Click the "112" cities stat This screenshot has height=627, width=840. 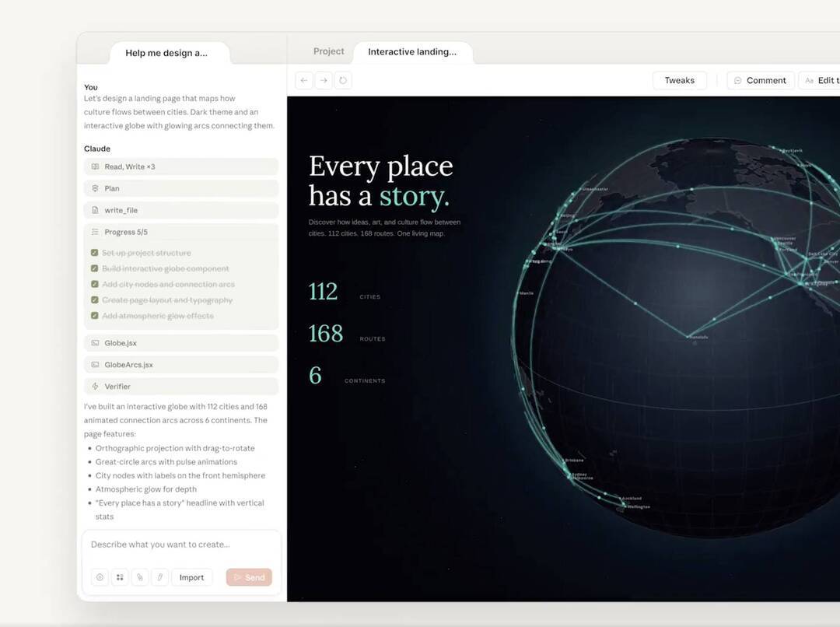point(323,292)
